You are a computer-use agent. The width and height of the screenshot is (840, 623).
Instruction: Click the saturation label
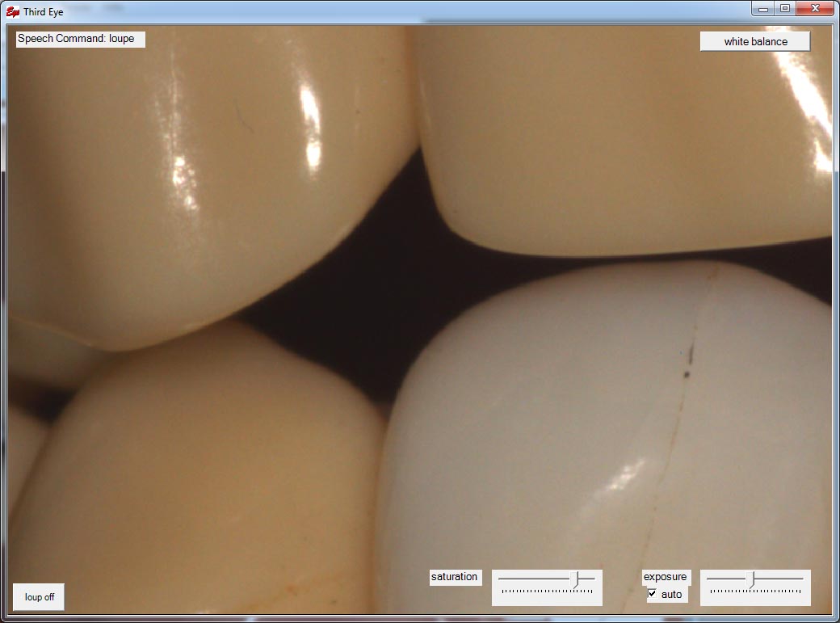click(454, 577)
